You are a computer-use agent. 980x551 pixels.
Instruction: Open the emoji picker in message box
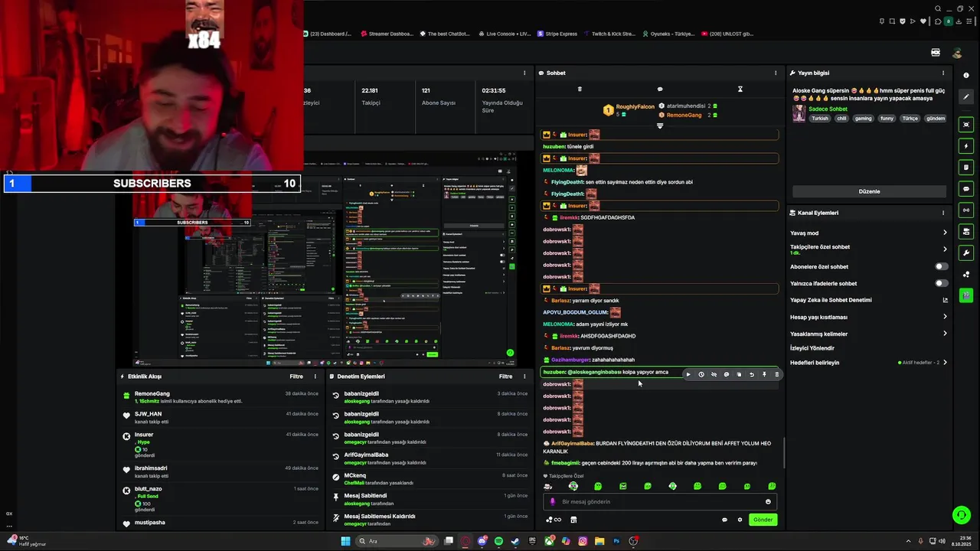[x=768, y=502]
